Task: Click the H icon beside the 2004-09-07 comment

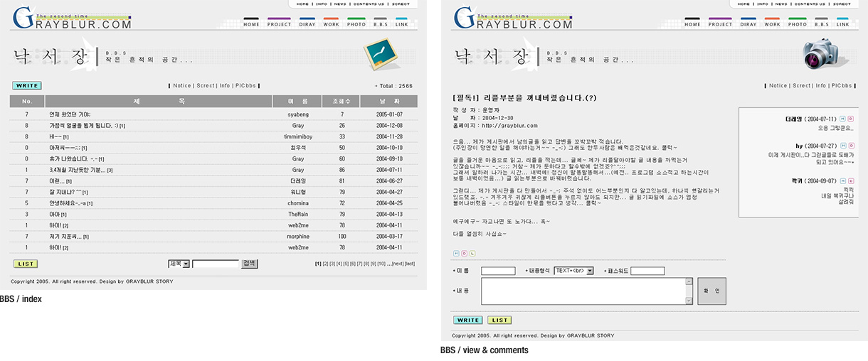Action: (843, 181)
